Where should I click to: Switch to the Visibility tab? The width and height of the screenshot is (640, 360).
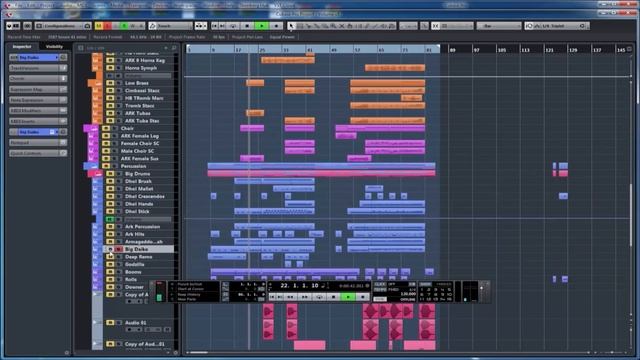54,47
